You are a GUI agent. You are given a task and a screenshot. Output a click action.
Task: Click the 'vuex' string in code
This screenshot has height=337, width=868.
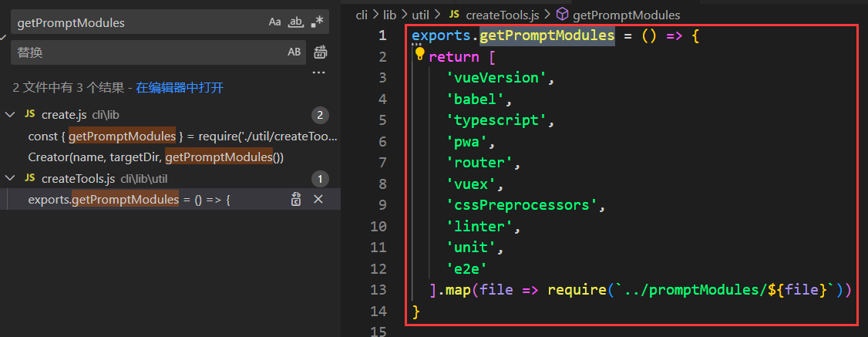coord(471,184)
